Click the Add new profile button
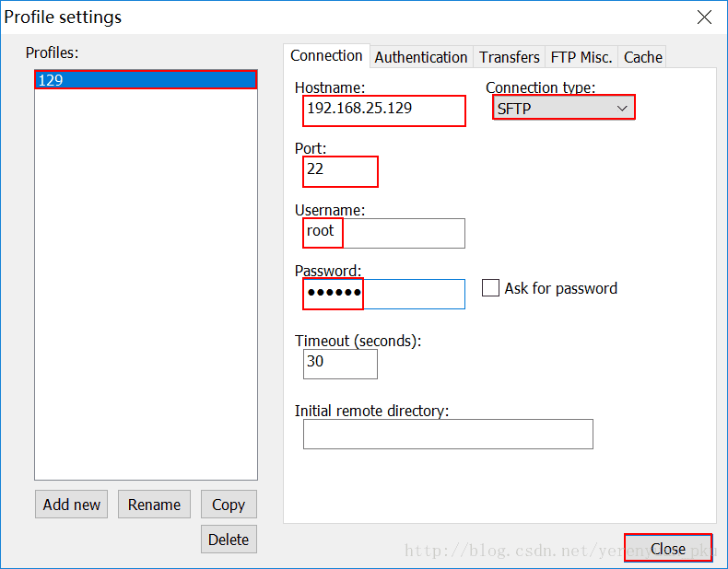 72,505
